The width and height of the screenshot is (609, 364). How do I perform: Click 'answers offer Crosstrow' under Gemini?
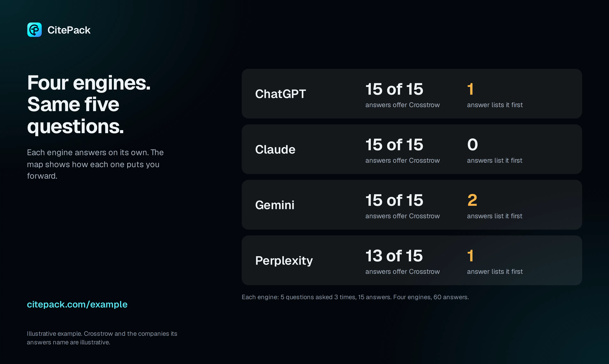pos(402,216)
